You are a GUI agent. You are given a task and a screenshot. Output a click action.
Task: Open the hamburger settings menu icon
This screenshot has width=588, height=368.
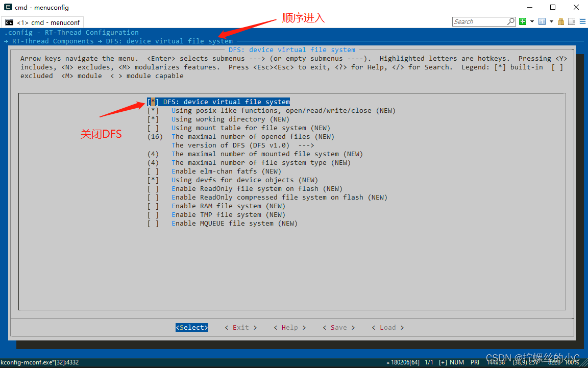(583, 21)
